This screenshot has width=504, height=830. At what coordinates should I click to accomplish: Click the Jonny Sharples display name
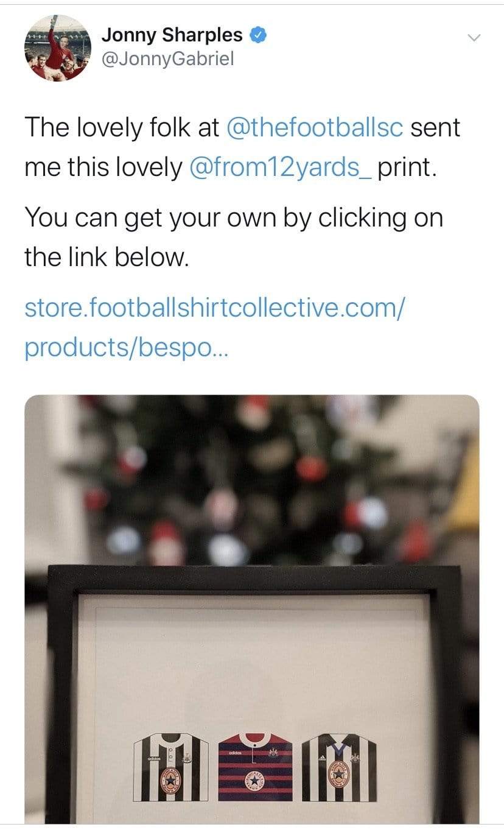coord(172,35)
